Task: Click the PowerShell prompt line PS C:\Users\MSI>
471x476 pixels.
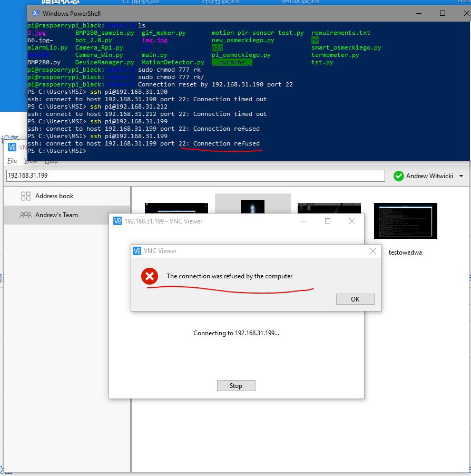Action: tap(57, 151)
